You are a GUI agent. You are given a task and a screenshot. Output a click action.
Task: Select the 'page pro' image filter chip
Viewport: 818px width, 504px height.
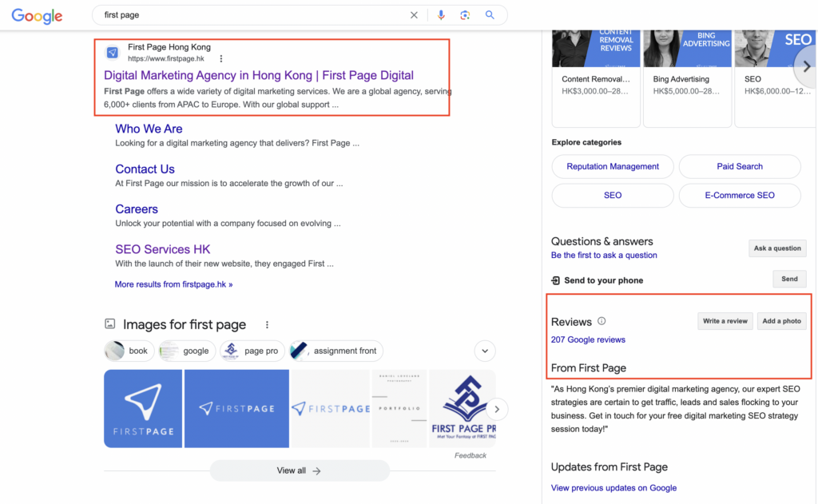(x=251, y=351)
